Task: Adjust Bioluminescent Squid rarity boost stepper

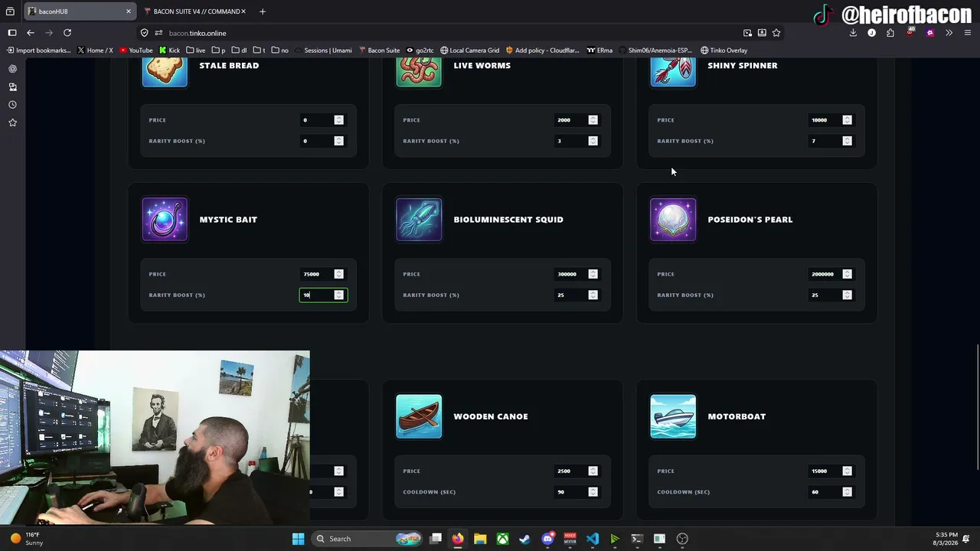Action: coord(593,295)
